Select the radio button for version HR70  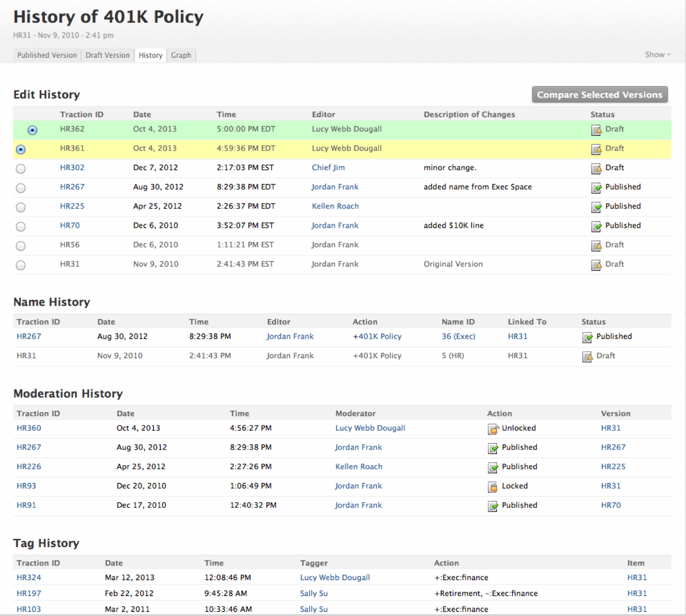coord(21,226)
